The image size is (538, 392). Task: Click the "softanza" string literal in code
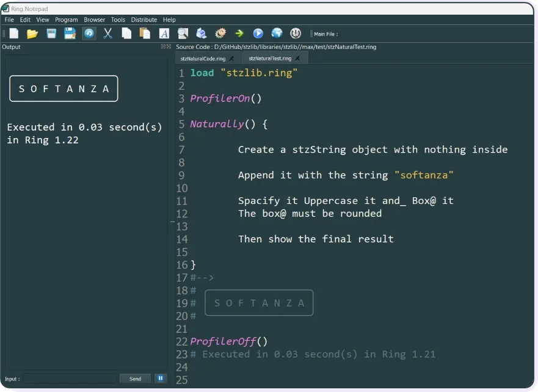(424, 175)
